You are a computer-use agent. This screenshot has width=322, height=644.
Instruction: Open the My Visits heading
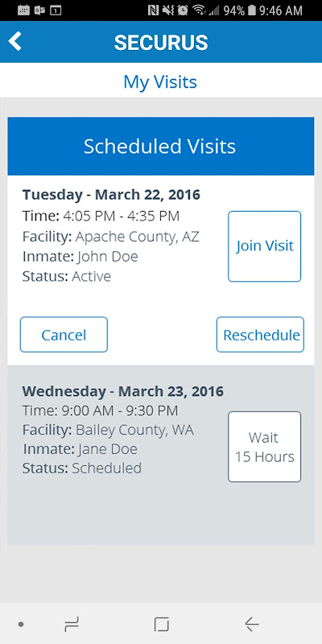tap(160, 82)
